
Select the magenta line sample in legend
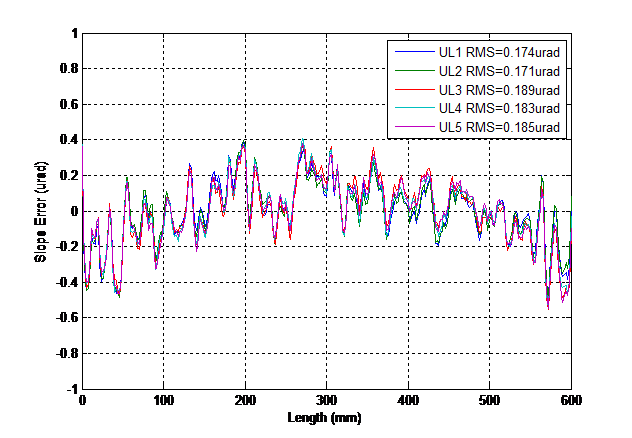pyautogui.click(x=414, y=127)
